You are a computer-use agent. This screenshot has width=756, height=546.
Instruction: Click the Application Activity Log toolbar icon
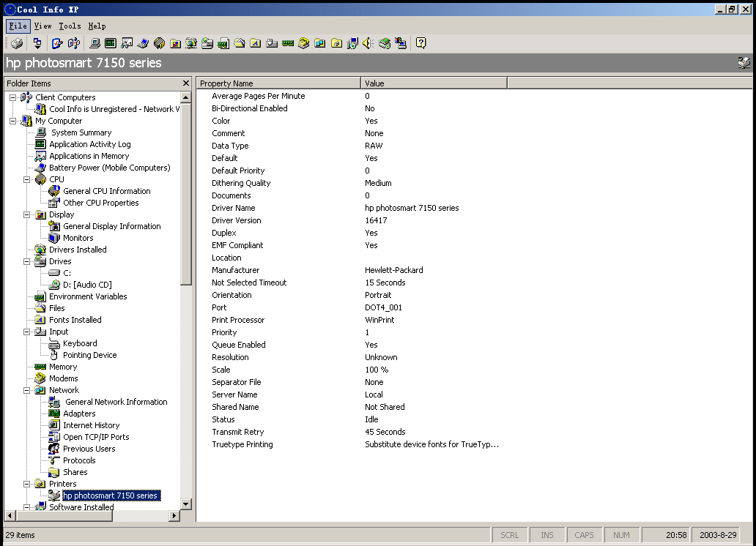(111, 43)
